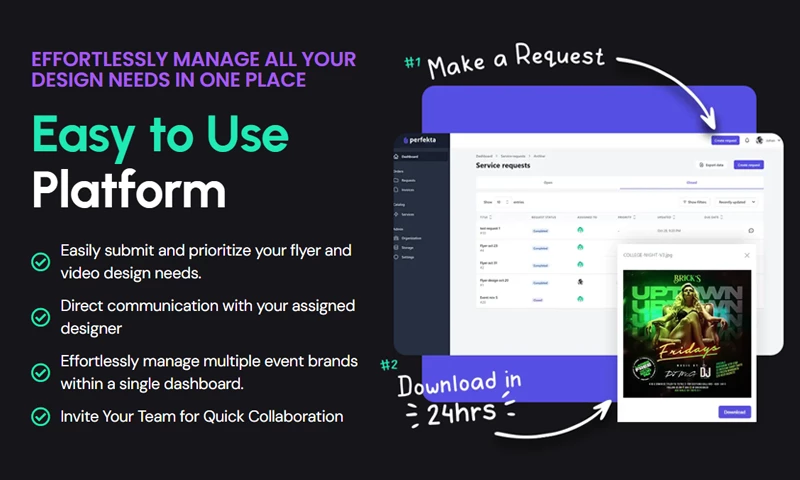
Task: Open the user avatar profile menu
Action: click(x=760, y=141)
